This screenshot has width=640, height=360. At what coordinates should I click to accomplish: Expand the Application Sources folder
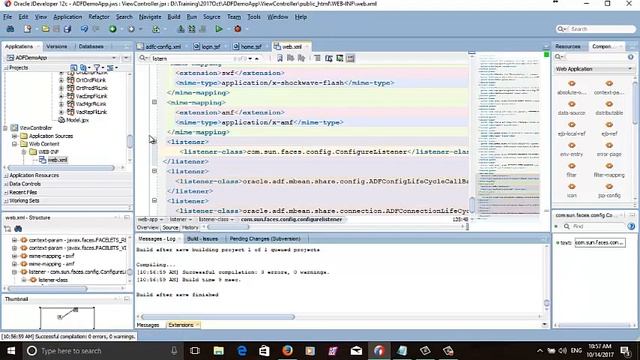tap(14, 136)
